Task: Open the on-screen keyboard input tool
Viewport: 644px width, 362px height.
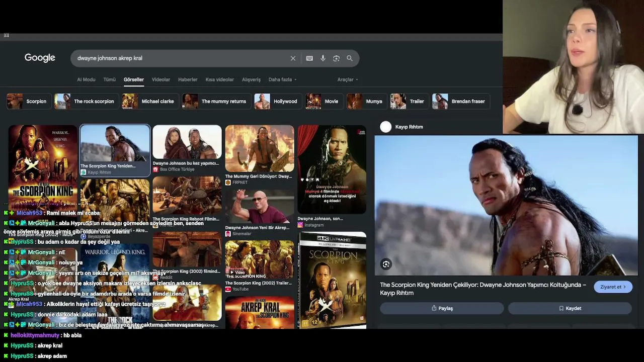Action: point(309,58)
